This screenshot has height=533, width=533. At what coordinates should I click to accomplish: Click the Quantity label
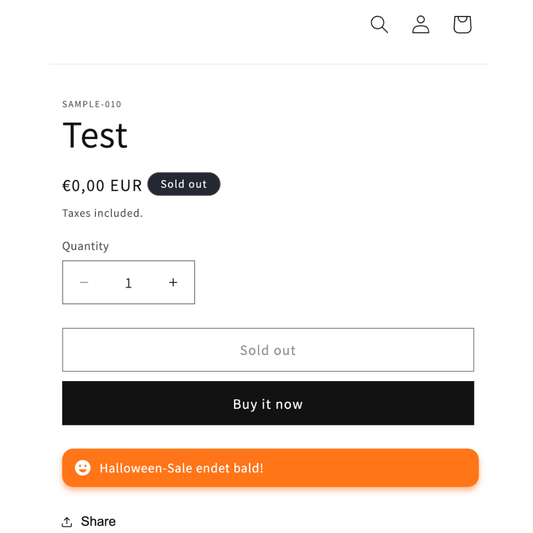86,246
